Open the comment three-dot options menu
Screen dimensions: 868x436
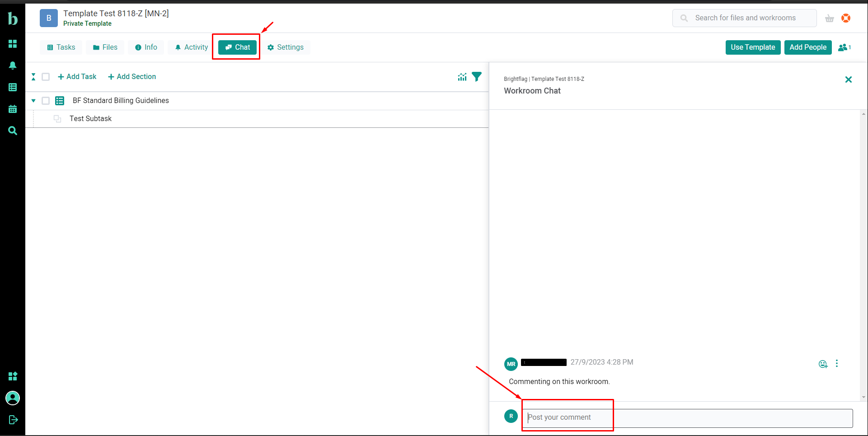pos(837,364)
